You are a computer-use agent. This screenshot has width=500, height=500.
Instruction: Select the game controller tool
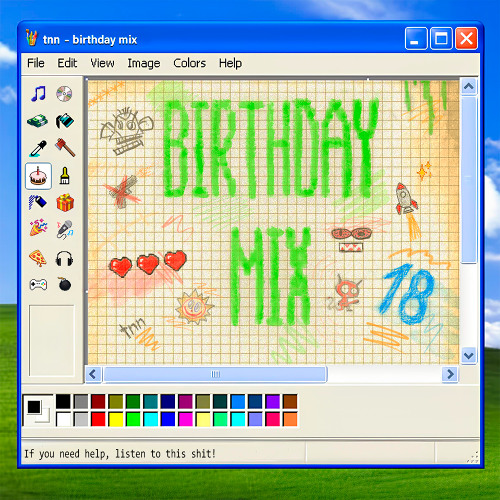(x=38, y=284)
